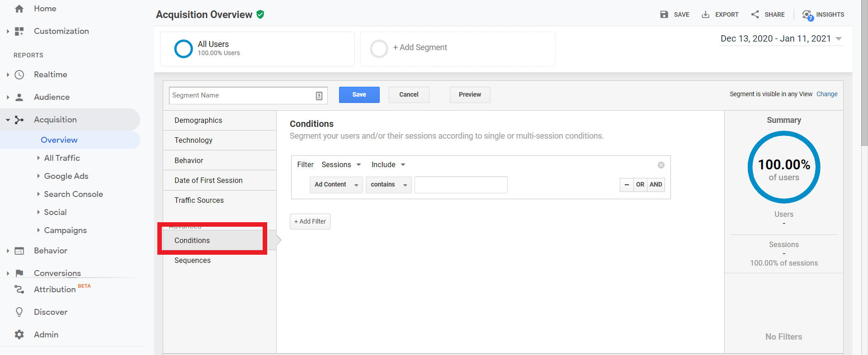This screenshot has height=355, width=868.
Task: Select Date of First Session tab
Action: [x=220, y=180]
